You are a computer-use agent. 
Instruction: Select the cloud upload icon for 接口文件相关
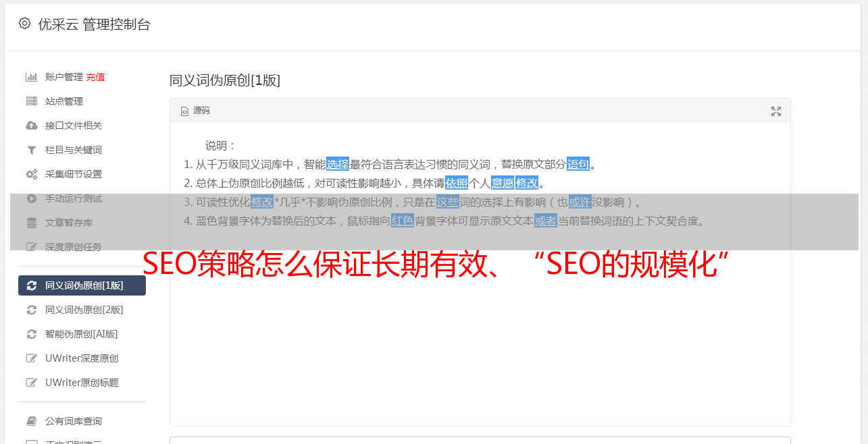click(31, 126)
